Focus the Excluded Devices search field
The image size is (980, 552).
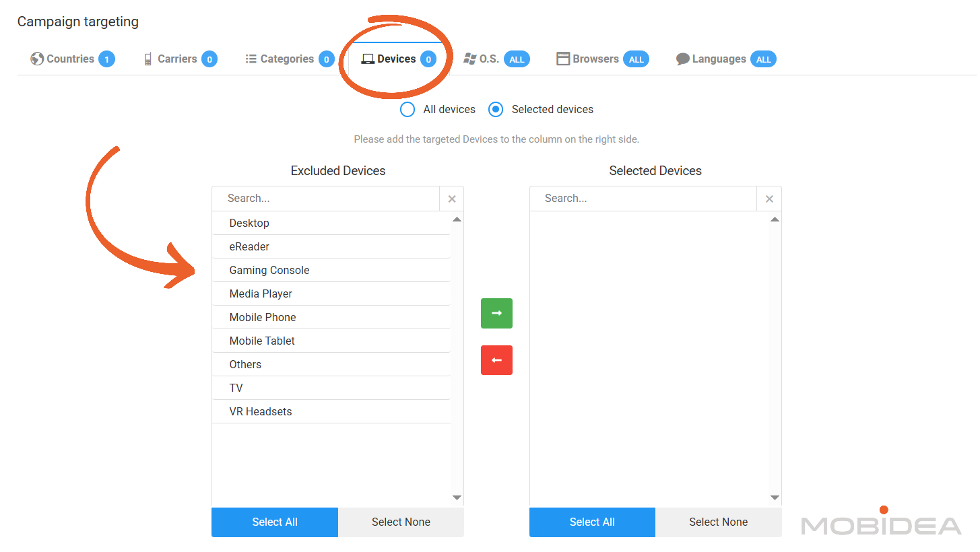pos(326,199)
